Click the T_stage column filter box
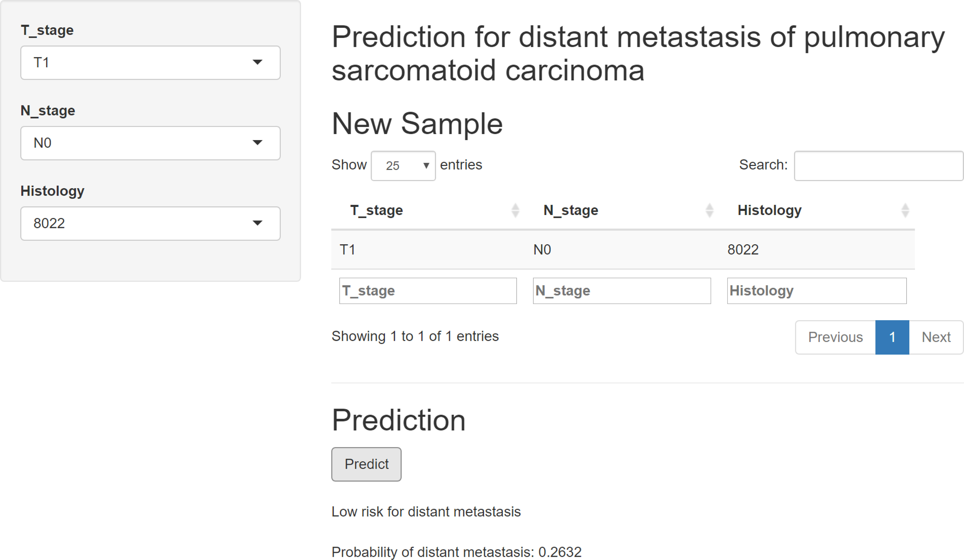The height and width of the screenshot is (560, 964). (428, 291)
